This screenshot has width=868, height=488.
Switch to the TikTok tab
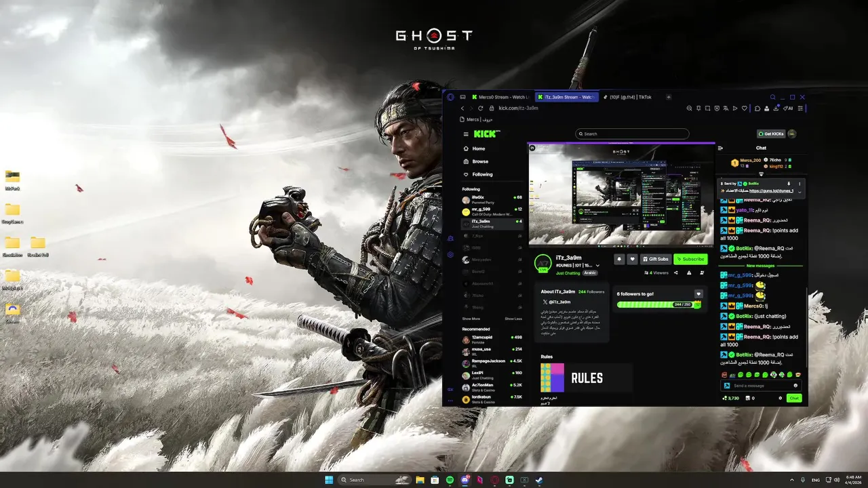[x=630, y=97]
